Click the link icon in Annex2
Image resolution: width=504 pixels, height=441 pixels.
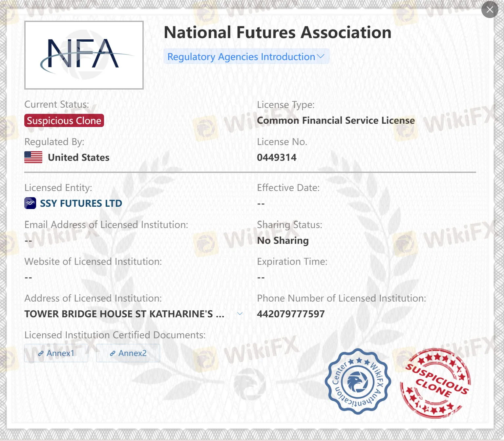coord(113,353)
